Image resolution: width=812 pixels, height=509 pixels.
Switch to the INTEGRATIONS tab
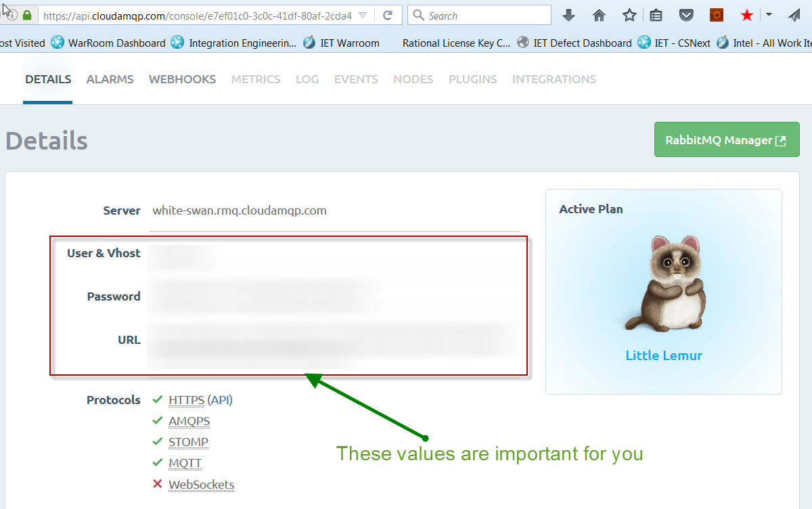click(x=554, y=79)
